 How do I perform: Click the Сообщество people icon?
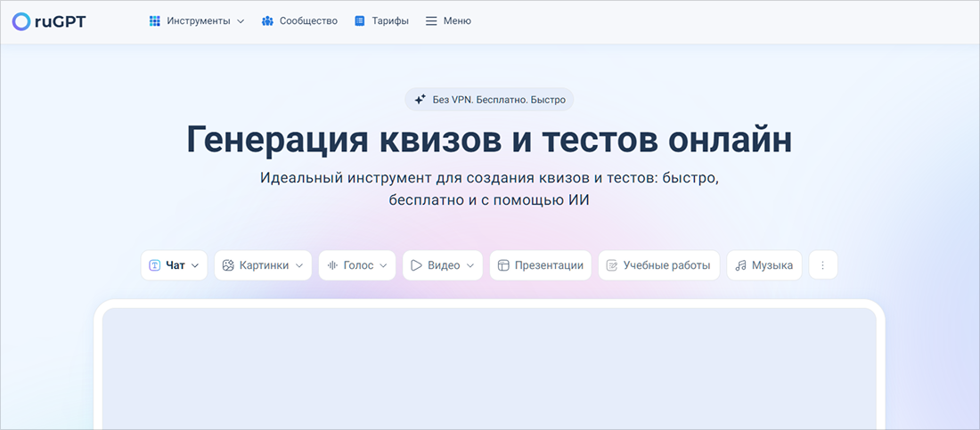267,21
